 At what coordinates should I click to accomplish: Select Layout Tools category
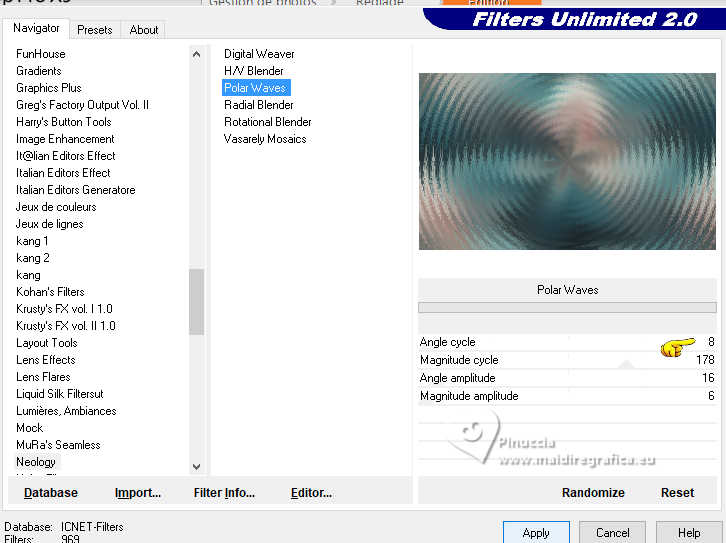point(47,343)
